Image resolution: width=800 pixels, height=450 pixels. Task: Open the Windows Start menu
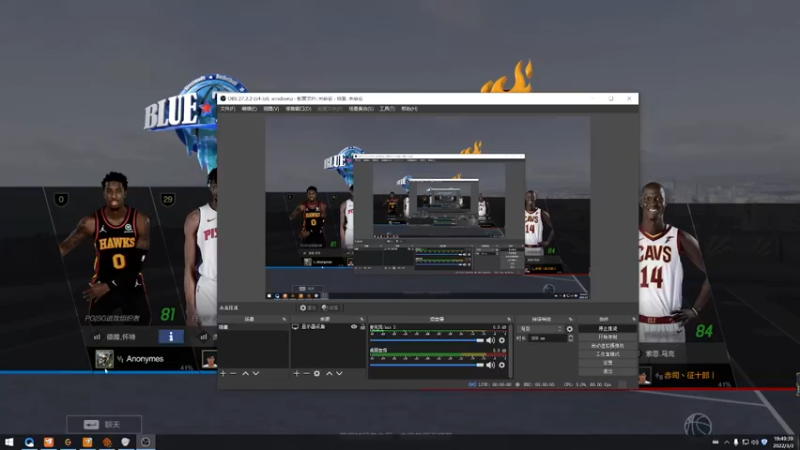click(9, 442)
